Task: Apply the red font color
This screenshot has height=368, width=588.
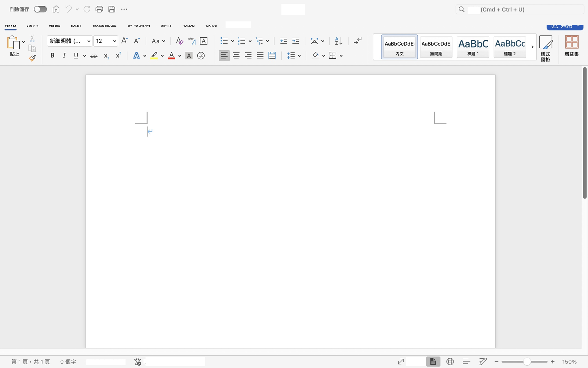Action: pyautogui.click(x=171, y=56)
